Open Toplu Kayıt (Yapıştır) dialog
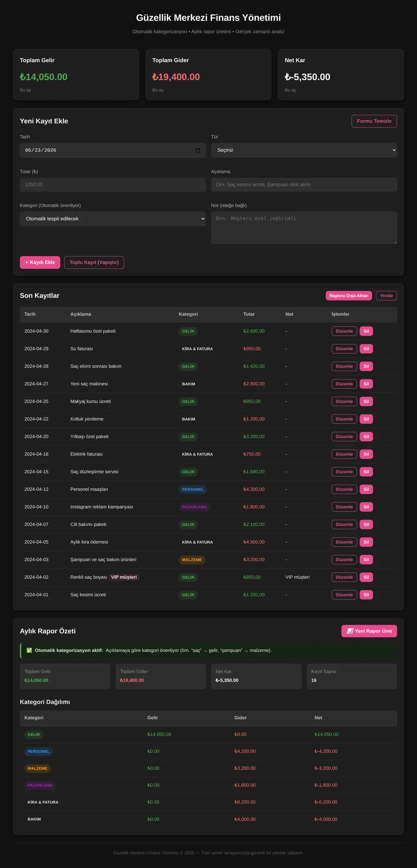Screen dimensions: 417x868 click(x=94, y=262)
